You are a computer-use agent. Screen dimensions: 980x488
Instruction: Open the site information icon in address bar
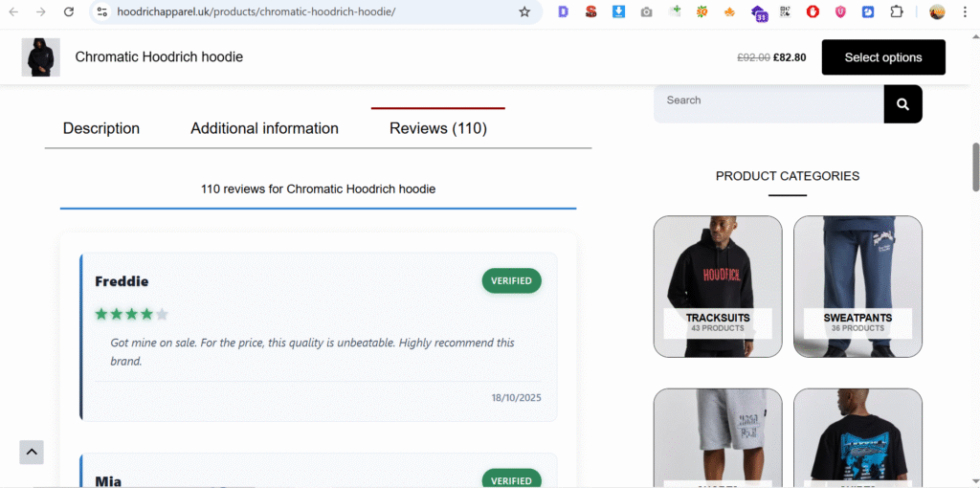101,11
